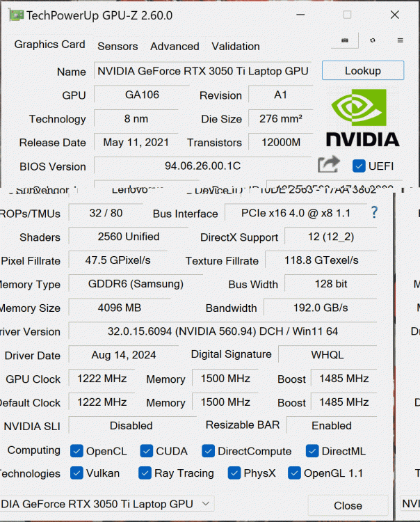This screenshot has height=522, width=420.
Task: Click the Bus Interface question mark
Action: (x=374, y=212)
